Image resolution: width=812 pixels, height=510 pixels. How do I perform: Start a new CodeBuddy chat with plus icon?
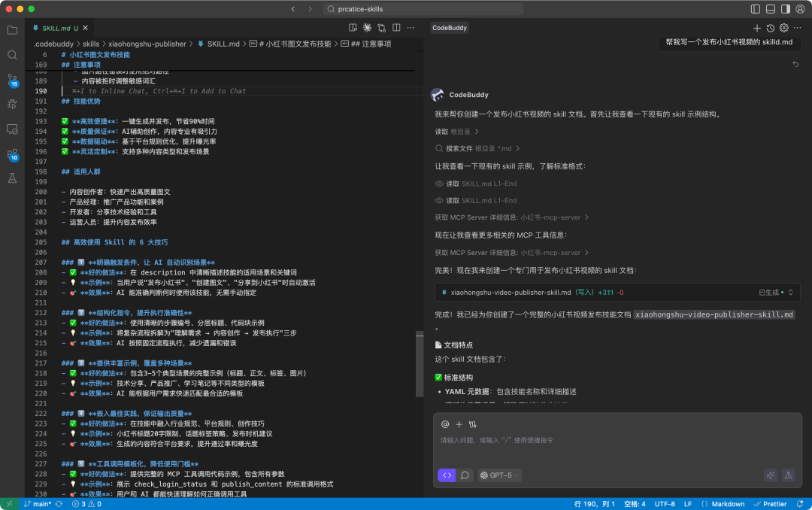tap(756, 28)
